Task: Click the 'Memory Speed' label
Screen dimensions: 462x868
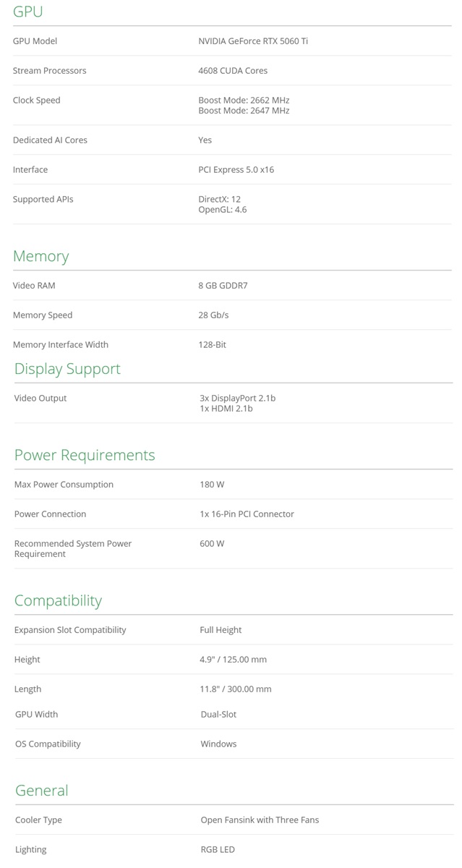Action: click(43, 315)
